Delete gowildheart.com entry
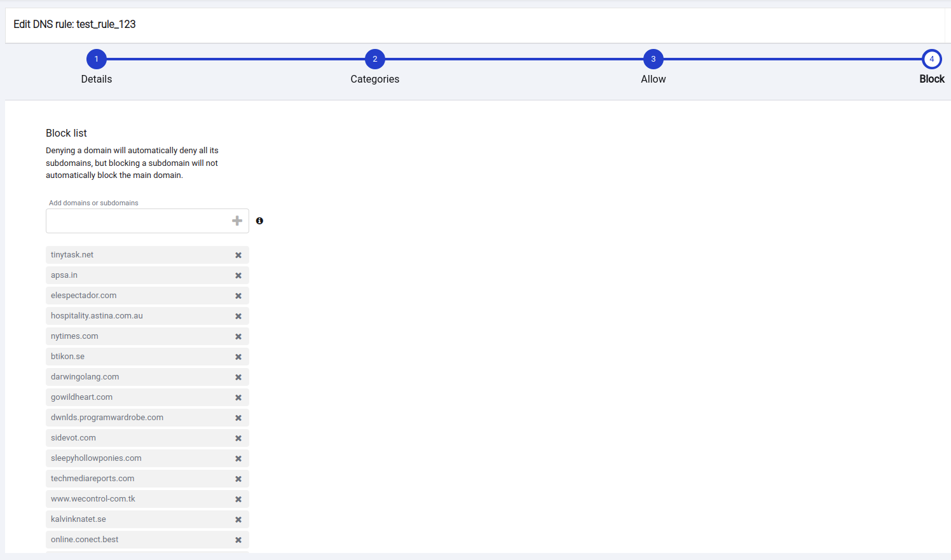The image size is (951, 560). click(x=238, y=397)
